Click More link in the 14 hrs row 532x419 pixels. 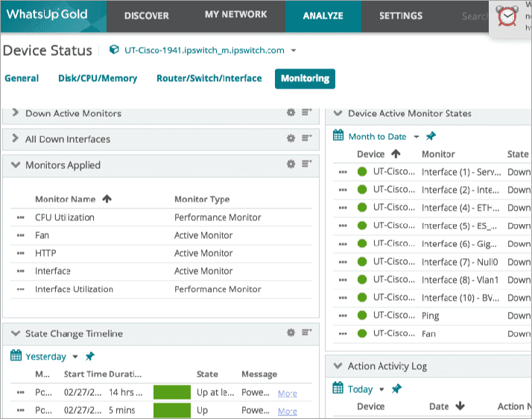tap(288, 393)
